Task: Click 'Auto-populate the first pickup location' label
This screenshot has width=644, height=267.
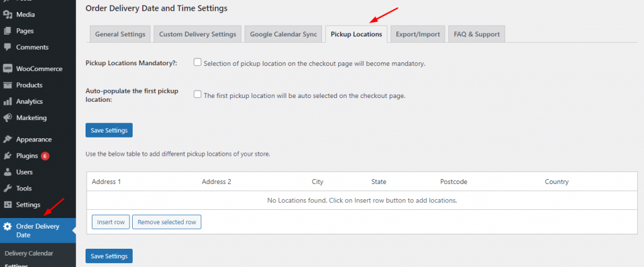Action: click(132, 95)
